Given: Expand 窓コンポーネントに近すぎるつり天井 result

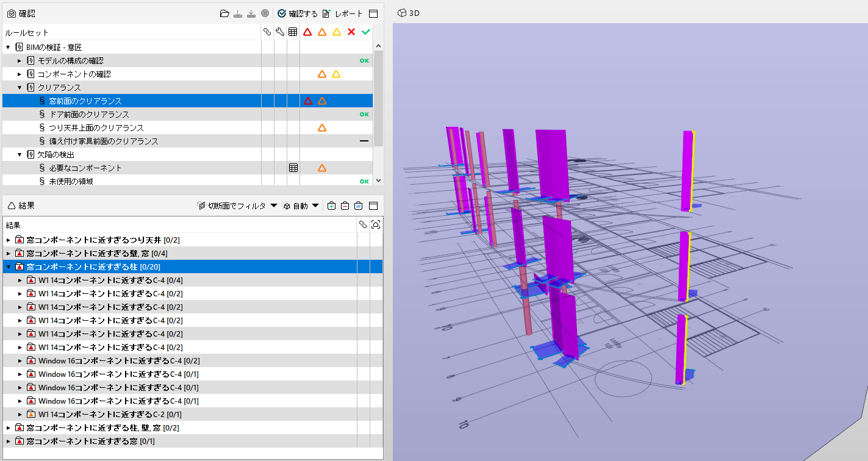Looking at the screenshot, I should [9, 240].
